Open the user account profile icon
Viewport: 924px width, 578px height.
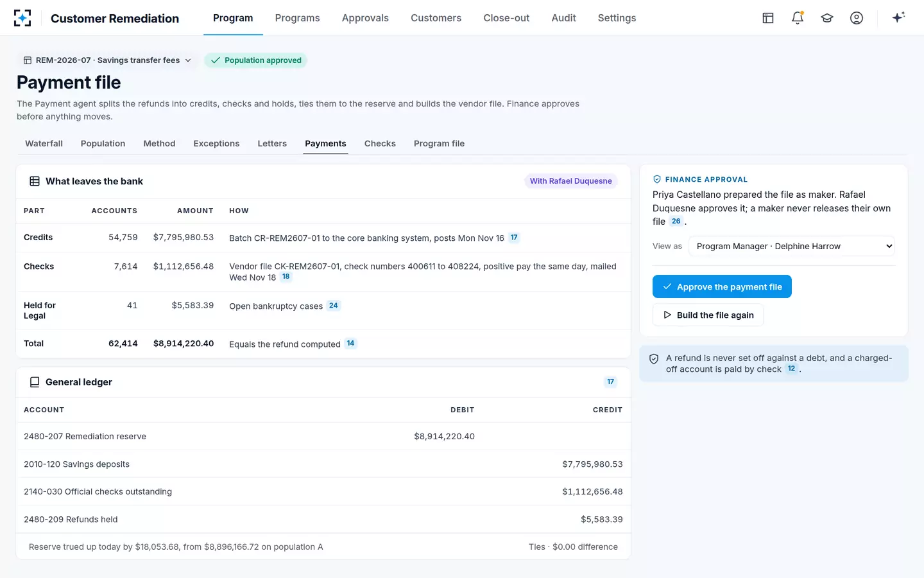pyautogui.click(x=857, y=18)
